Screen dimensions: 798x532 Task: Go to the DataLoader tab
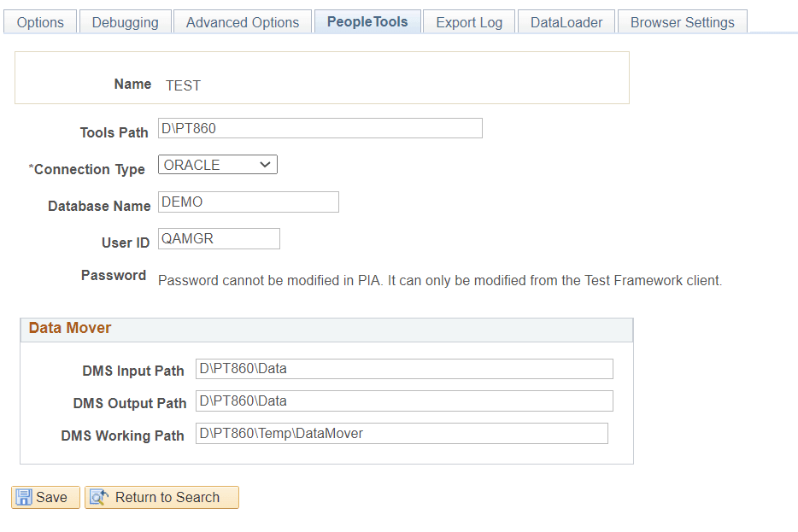(566, 20)
